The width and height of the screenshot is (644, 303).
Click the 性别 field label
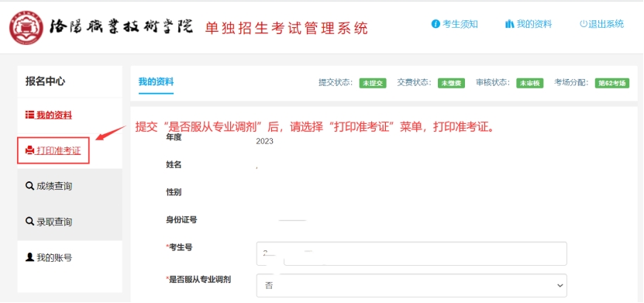[174, 192]
